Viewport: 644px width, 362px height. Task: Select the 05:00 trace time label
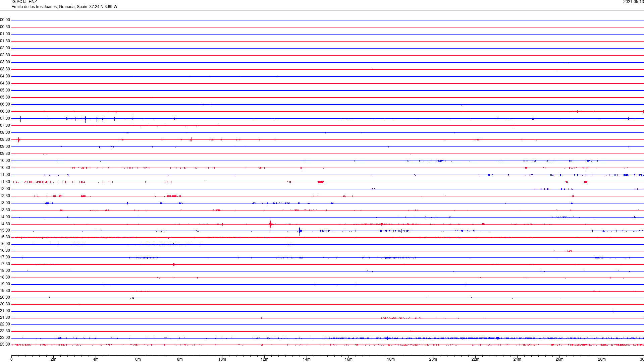click(5, 90)
